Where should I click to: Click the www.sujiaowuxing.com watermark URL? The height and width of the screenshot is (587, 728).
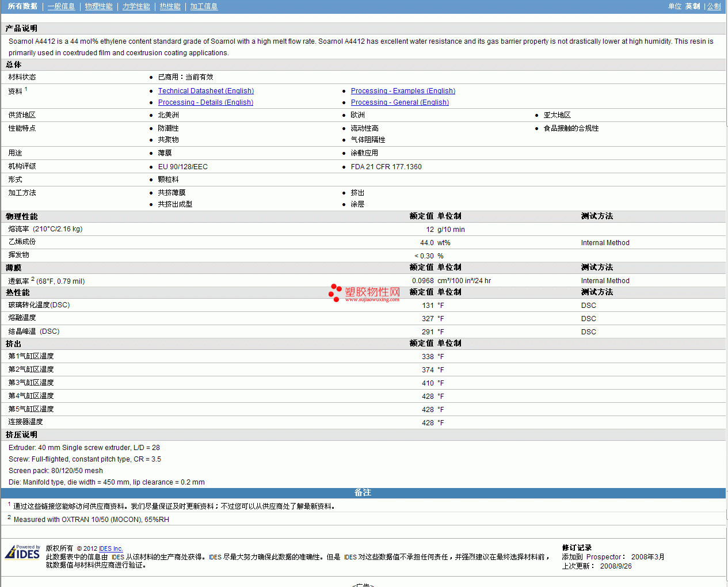[372, 300]
